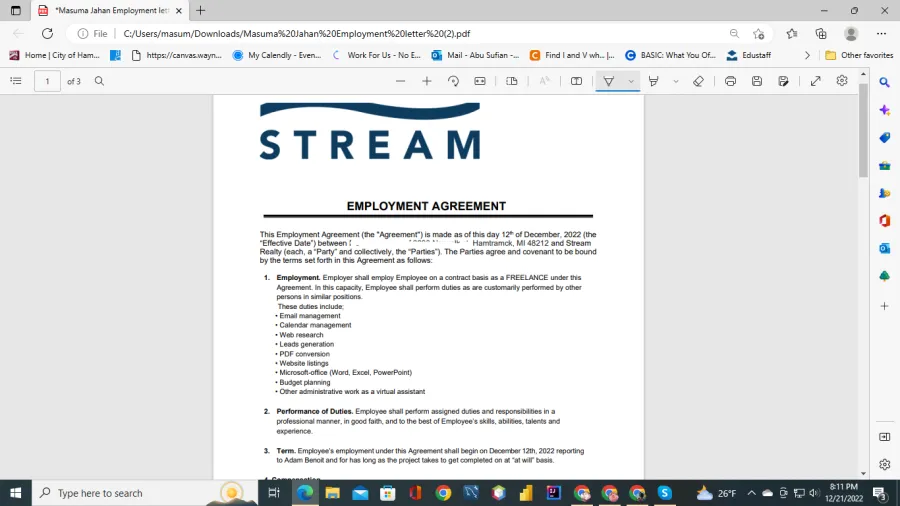The width and height of the screenshot is (900, 506).
Task: Save the PDF as a new file
Action: 783,81
